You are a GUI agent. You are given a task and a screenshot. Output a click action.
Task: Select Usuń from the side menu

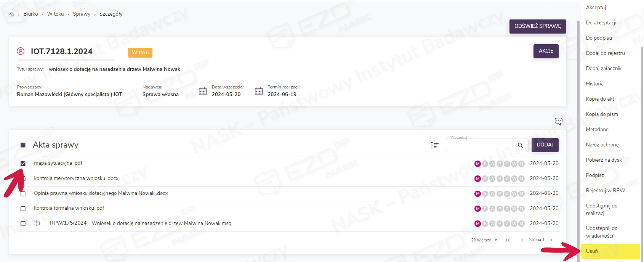click(592, 251)
